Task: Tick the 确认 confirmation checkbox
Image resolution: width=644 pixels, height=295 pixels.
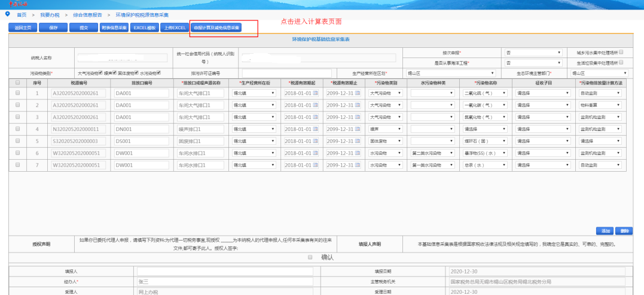Action: (x=310, y=257)
